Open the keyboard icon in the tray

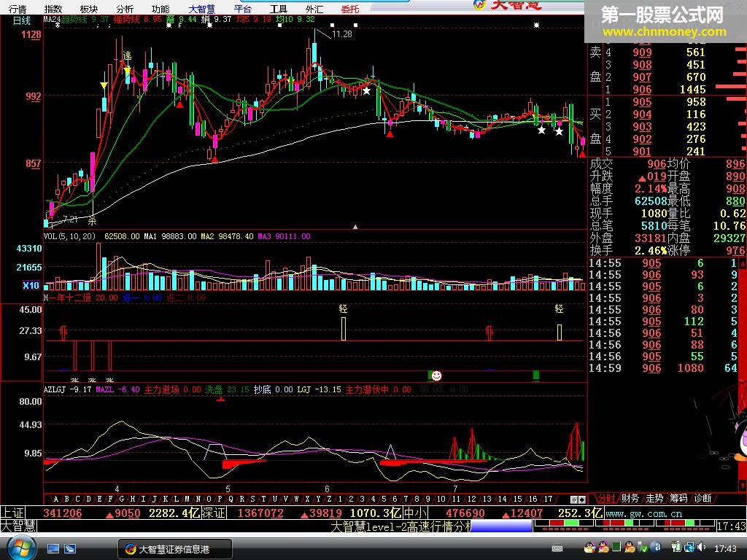coord(557,548)
